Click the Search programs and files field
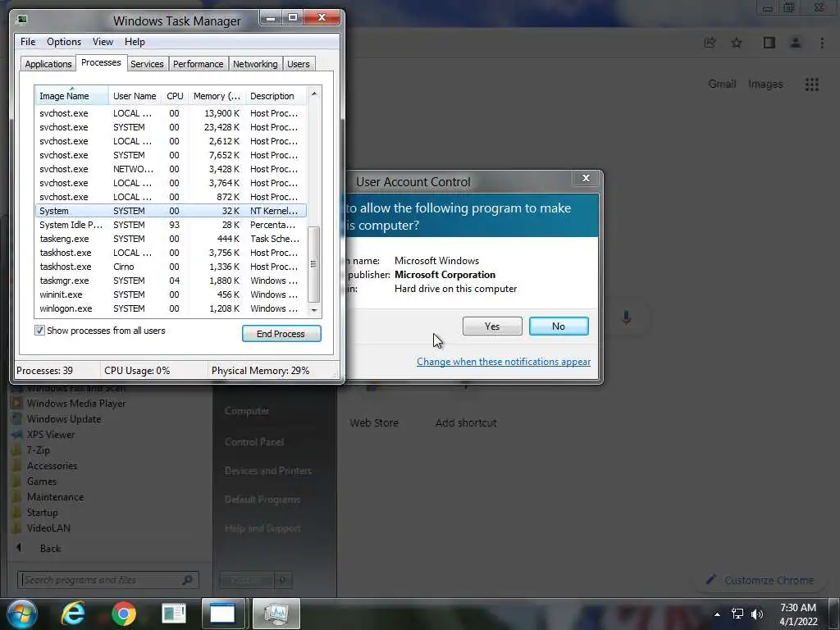This screenshot has height=630, width=840. (109, 580)
